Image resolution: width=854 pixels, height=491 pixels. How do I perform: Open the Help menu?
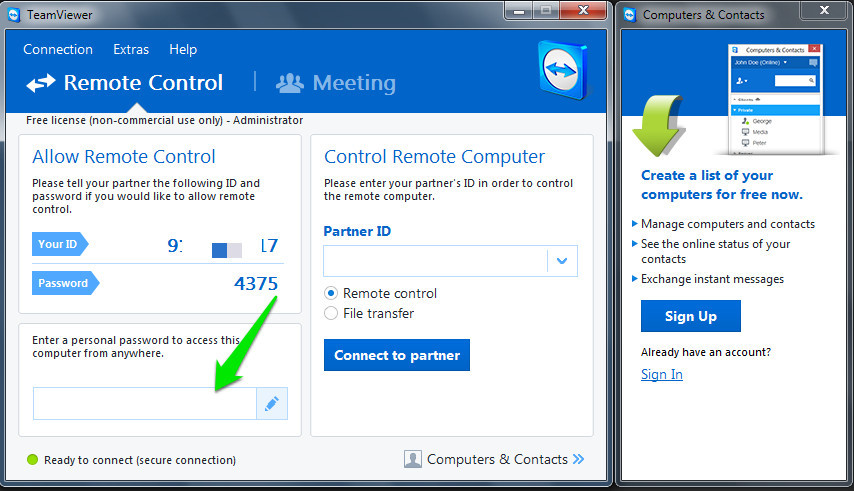click(183, 49)
